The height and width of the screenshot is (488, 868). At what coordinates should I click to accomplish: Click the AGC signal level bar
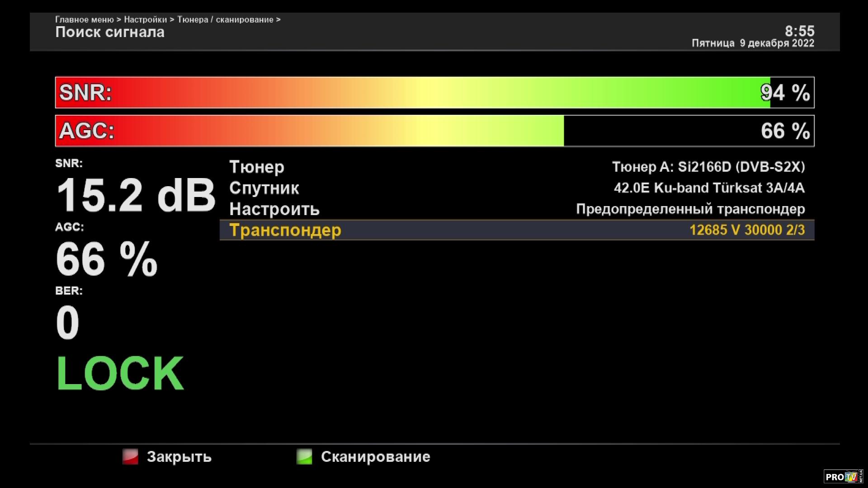434,131
